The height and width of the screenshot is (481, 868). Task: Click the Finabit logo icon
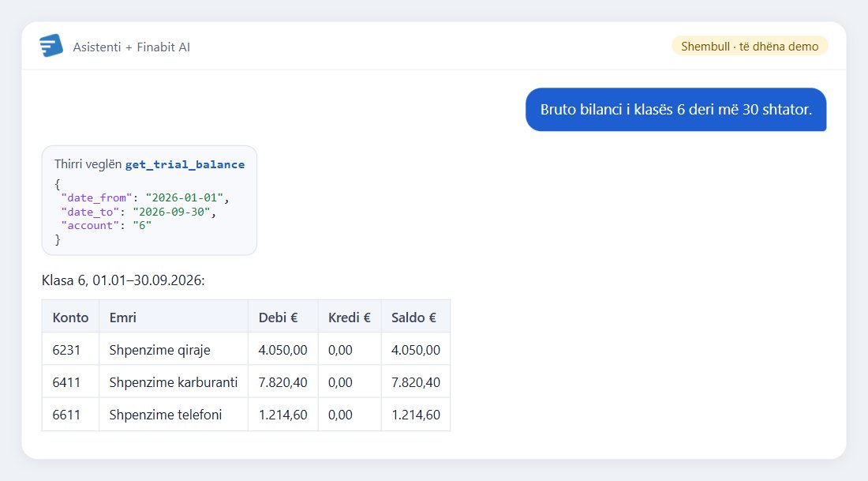click(51, 46)
